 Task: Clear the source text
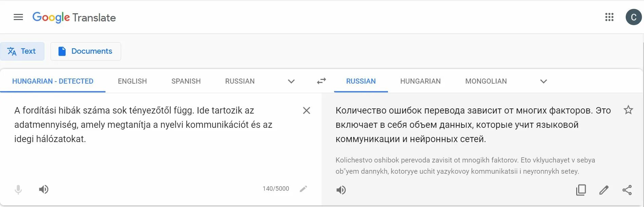pyautogui.click(x=306, y=110)
